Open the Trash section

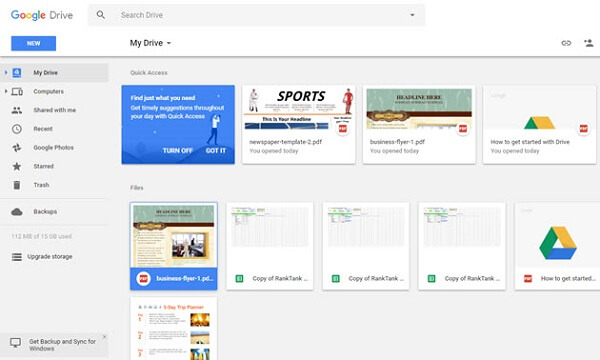coord(41,185)
